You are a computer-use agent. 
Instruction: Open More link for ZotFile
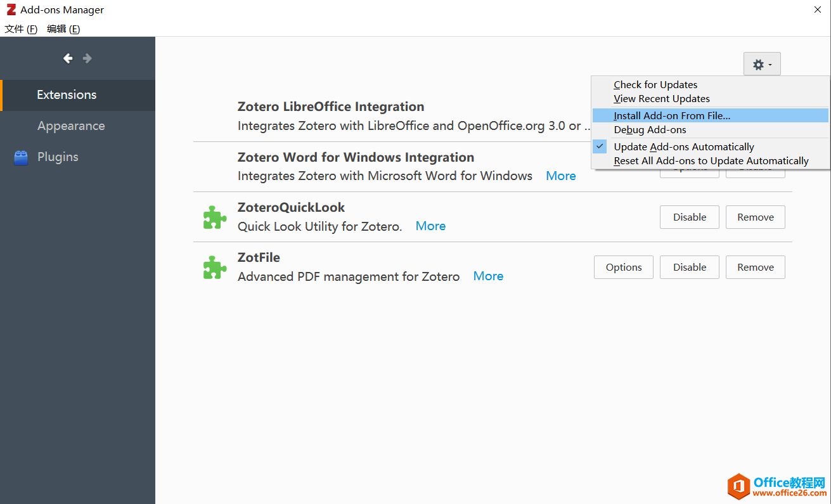pyautogui.click(x=488, y=276)
